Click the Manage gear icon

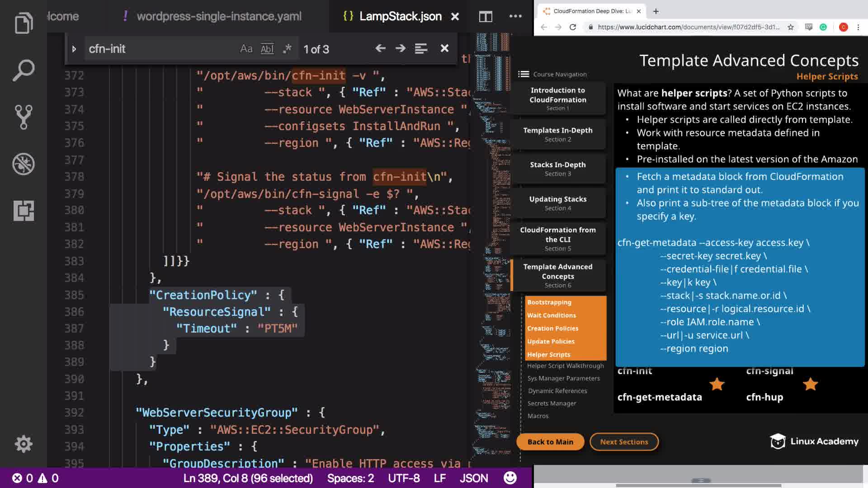coord(24,444)
